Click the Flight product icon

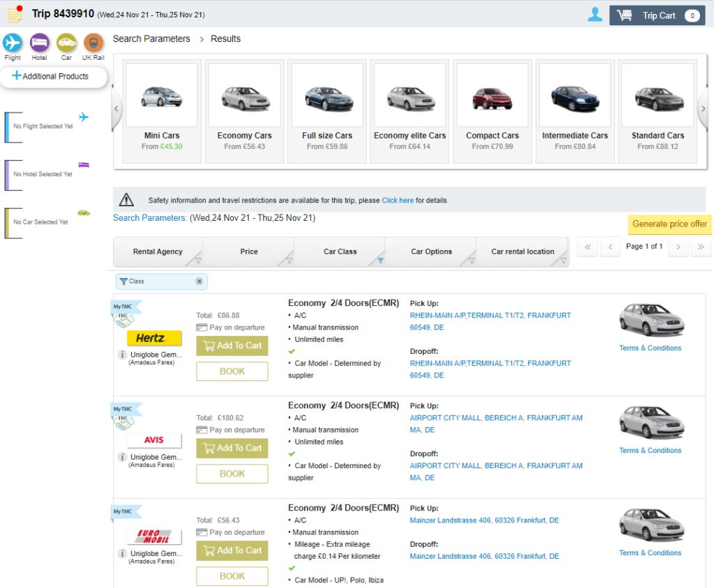[13, 43]
